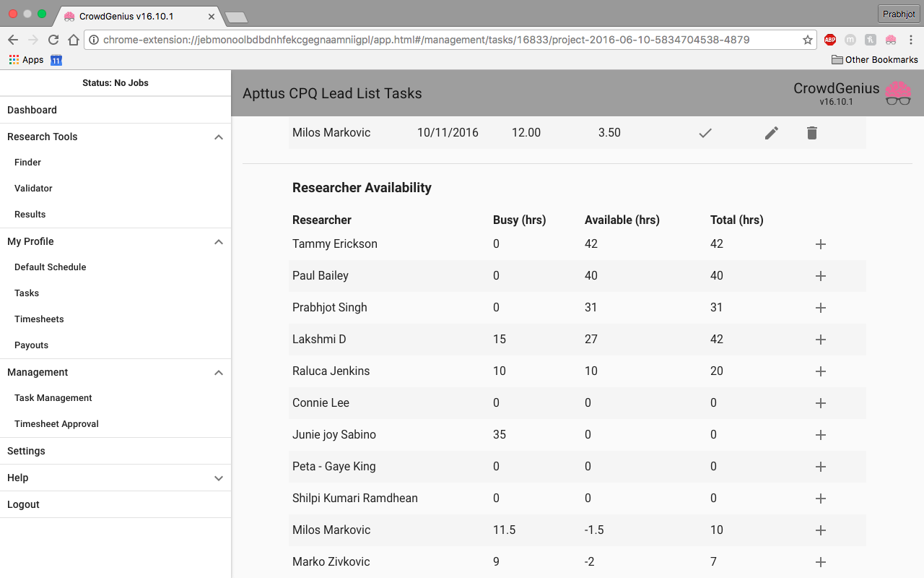
Task: Click the Tammy Erickson researcher name
Action: tap(335, 244)
